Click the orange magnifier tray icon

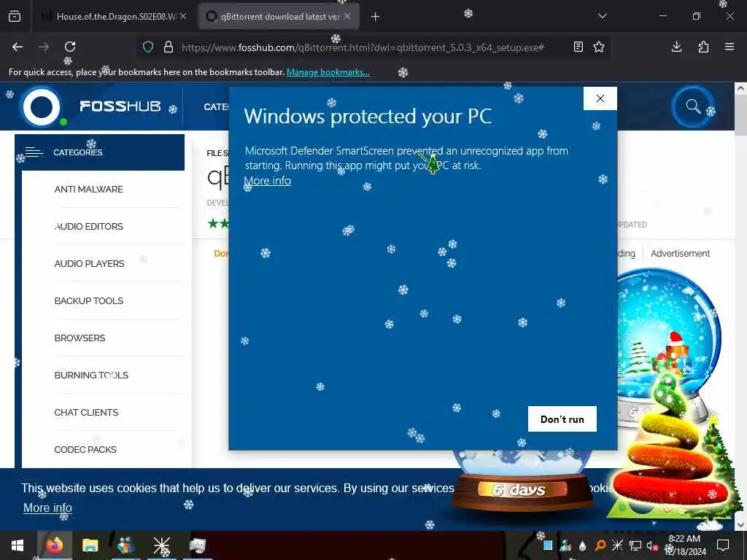click(x=600, y=545)
